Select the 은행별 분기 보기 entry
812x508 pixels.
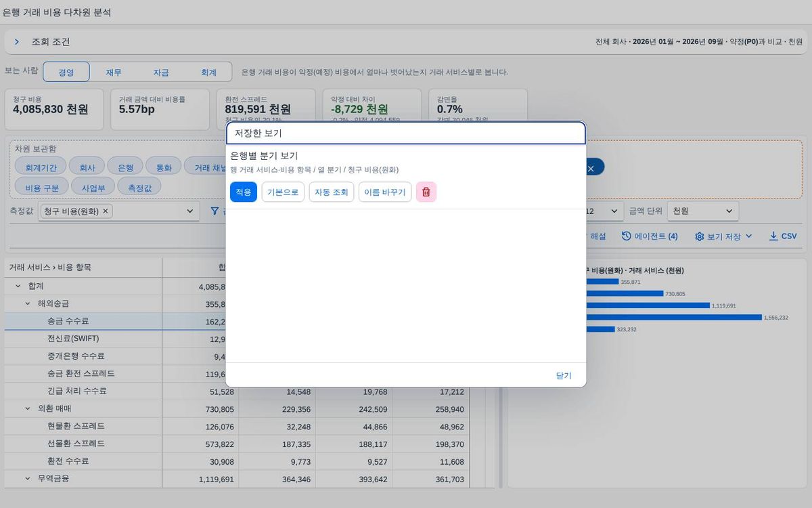tap(264, 156)
